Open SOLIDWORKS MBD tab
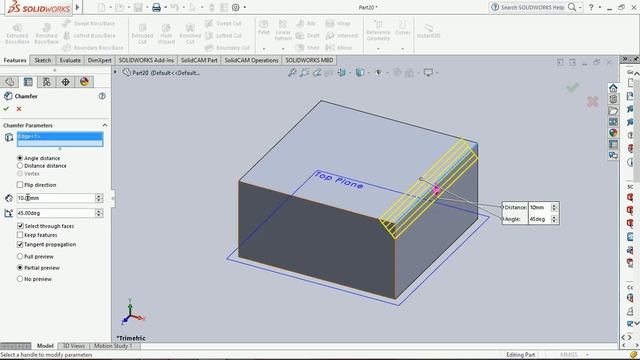The height and width of the screenshot is (360, 640). [x=309, y=60]
